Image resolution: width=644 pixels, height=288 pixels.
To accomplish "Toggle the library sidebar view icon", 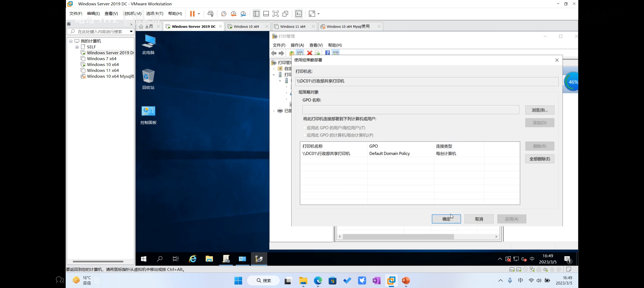I will pos(256,14).
